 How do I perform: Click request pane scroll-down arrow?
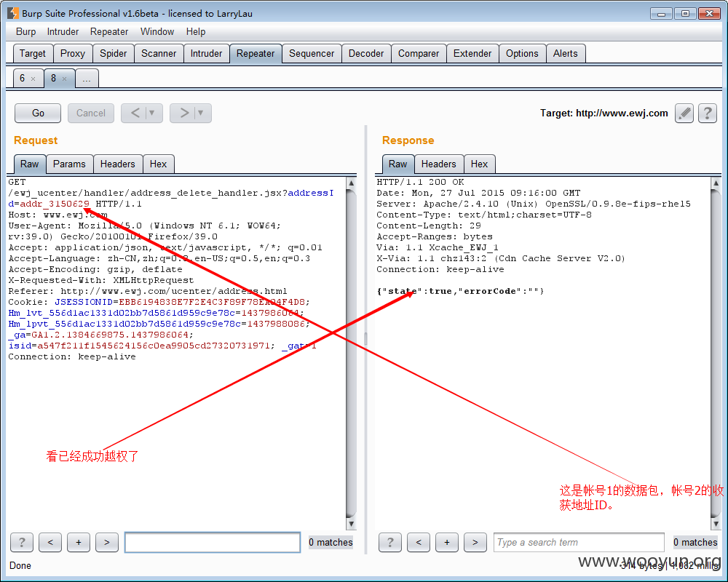(352, 524)
